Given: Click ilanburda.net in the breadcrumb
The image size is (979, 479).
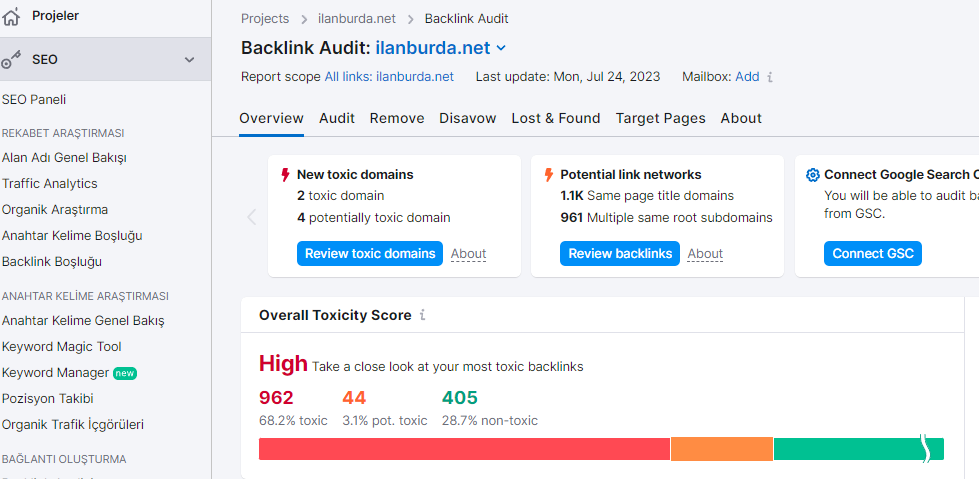Looking at the screenshot, I should click(x=357, y=19).
